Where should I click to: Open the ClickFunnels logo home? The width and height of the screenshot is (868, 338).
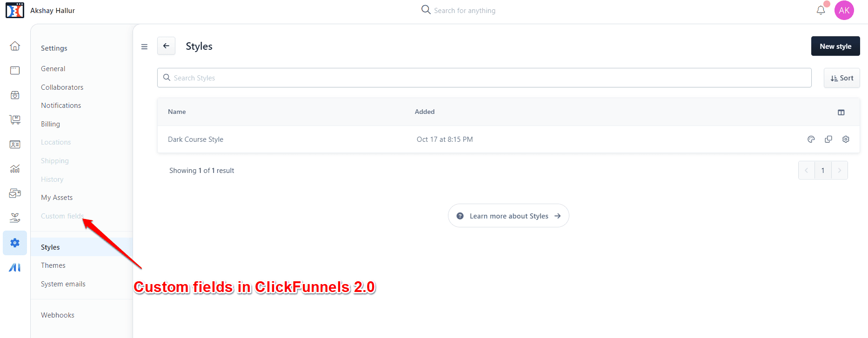click(15, 10)
